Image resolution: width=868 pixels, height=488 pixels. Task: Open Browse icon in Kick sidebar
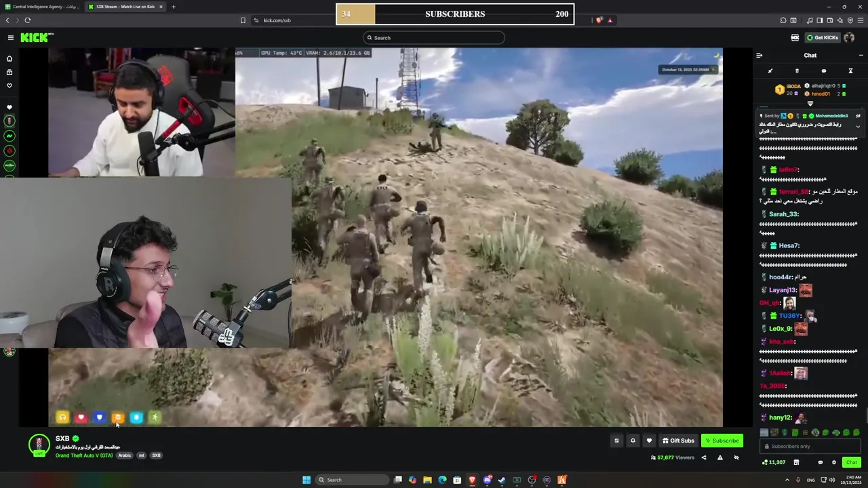point(9,73)
